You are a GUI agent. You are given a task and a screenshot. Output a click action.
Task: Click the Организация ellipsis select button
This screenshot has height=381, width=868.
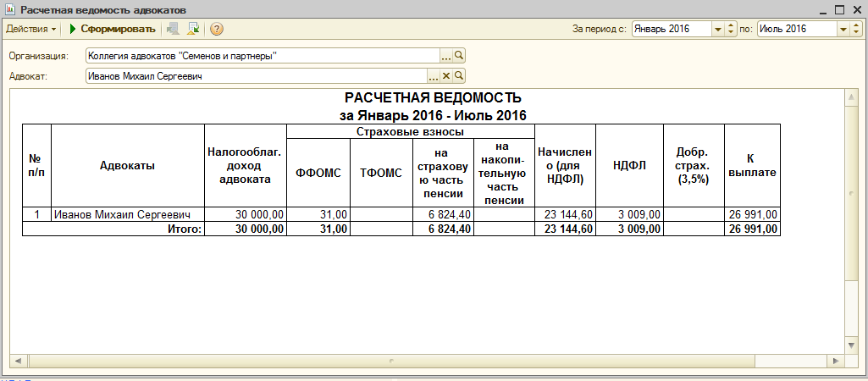coord(446,56)
